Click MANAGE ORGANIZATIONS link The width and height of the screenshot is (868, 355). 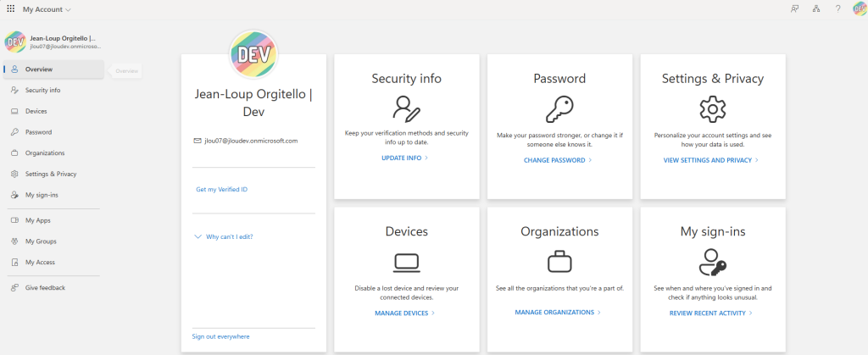pos(558,313)
